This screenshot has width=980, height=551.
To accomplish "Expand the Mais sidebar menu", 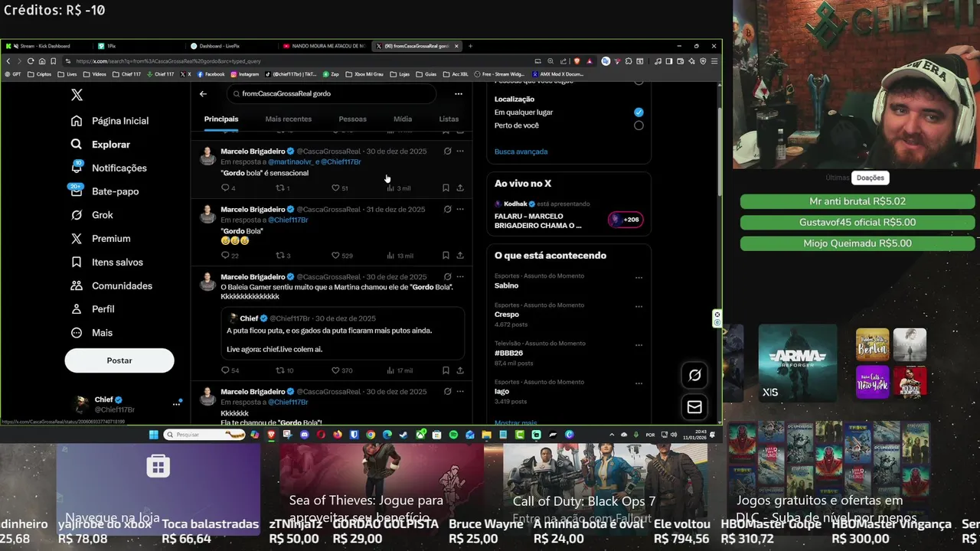I will point(92,333).
